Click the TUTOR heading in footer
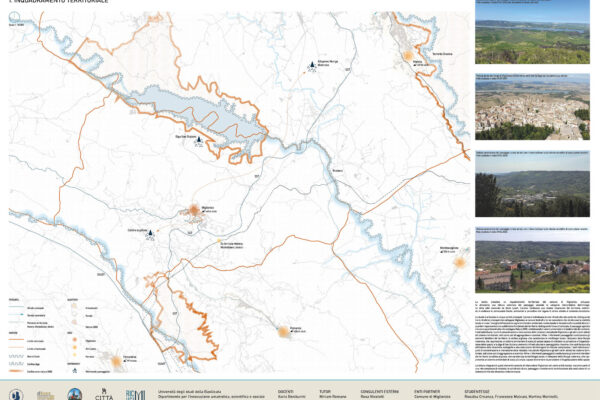 (326, 392)
